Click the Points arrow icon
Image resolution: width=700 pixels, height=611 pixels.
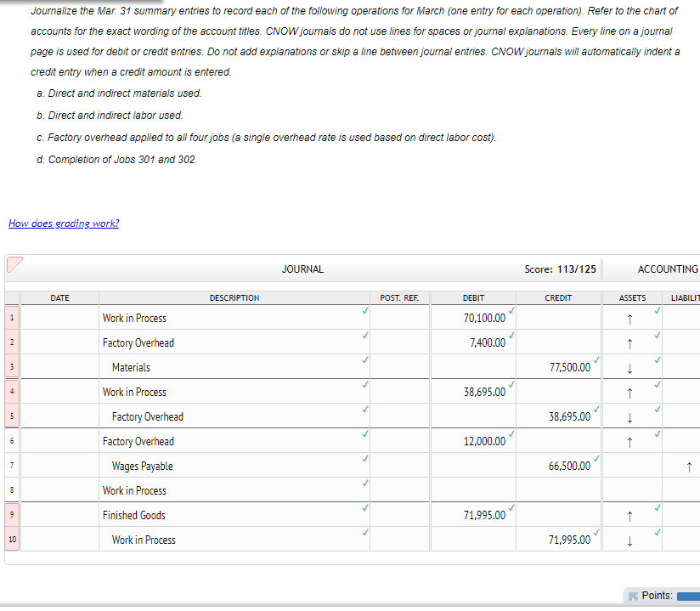[633, 596]
